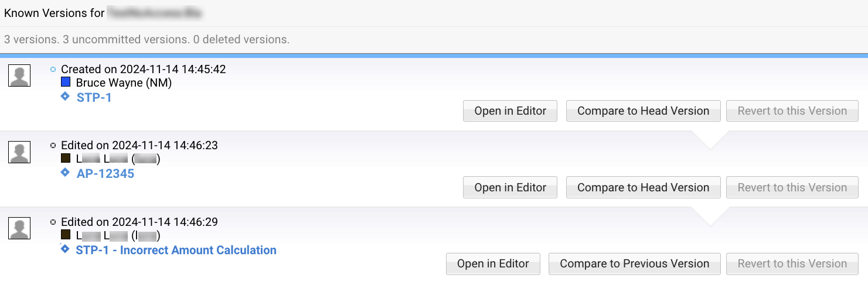Click the dark brown square under 14:46:23 entry
Viewport: 868px width, 292px height.
point(66,159)
